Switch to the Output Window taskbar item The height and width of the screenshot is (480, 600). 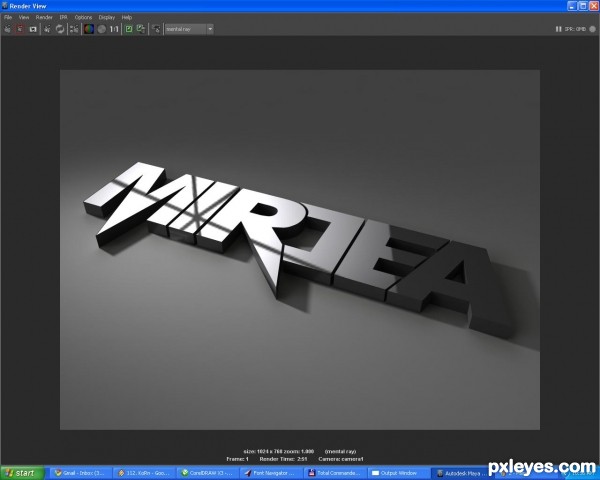coord(397,473)
